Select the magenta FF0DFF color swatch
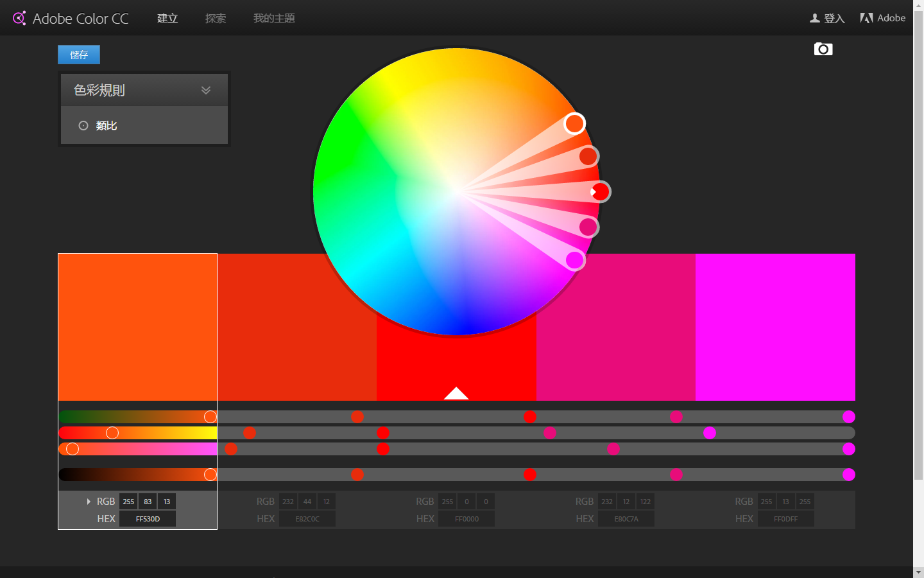This screenshot has width=924, height=578. (x=775, y=327)
